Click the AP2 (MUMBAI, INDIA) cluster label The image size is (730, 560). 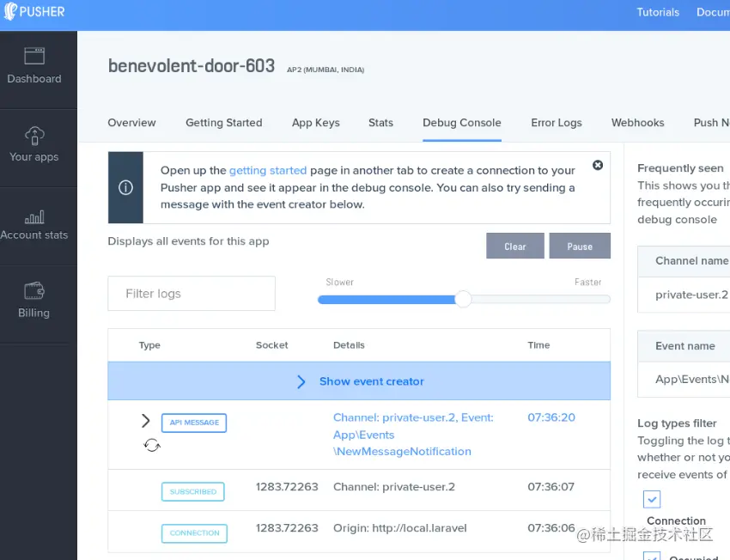(x=325, y=70)
